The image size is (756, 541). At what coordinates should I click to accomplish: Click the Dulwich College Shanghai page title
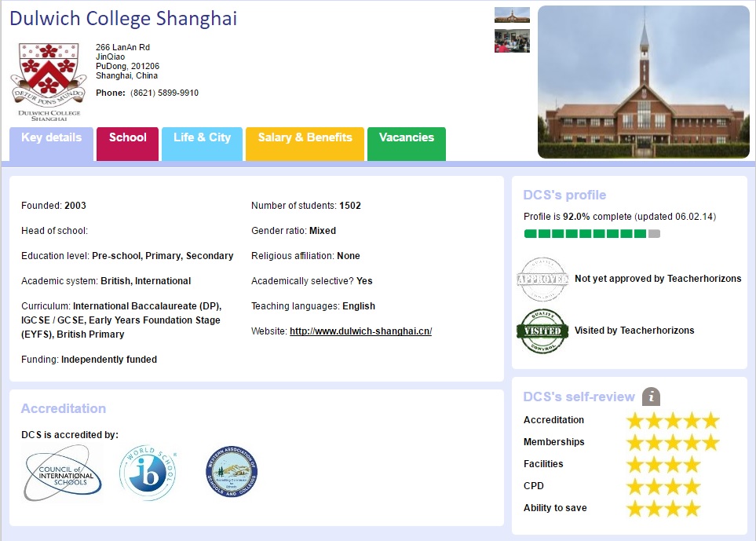pyautogui.click(x=123, y=19)
